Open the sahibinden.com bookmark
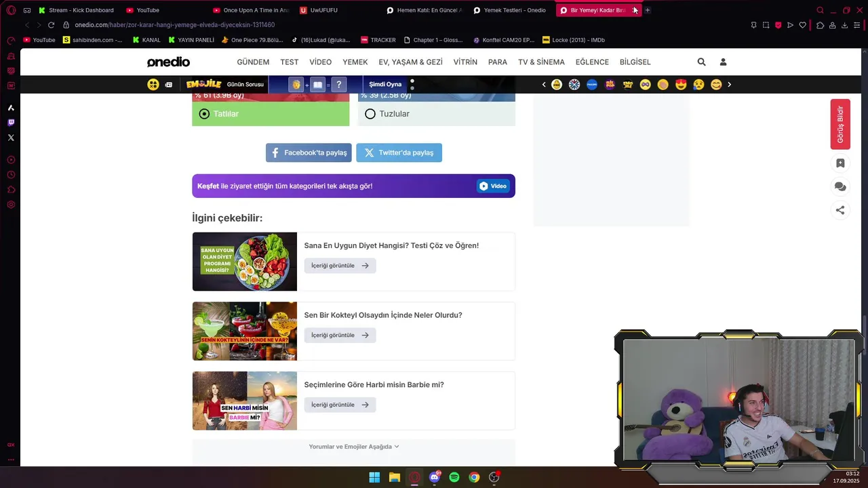The width and height of the screenshot is (868, 488). click(93, 40)
